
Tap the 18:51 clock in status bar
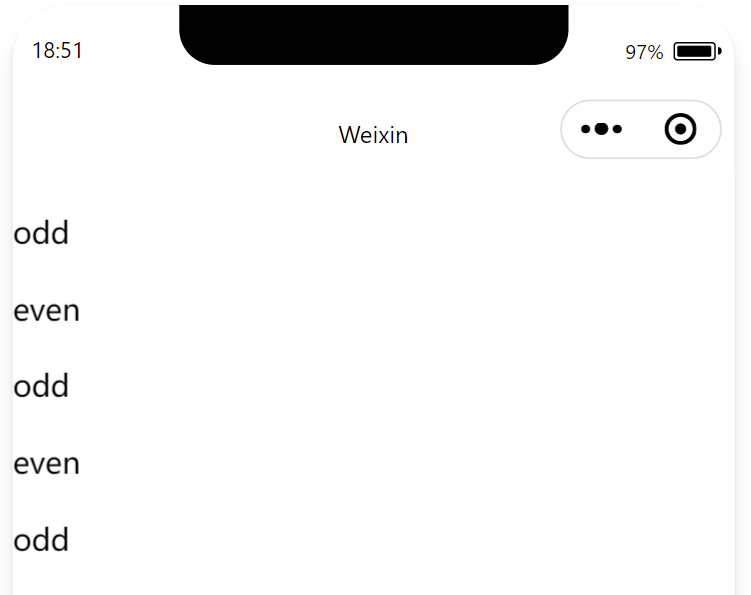[x=57, y=51]
